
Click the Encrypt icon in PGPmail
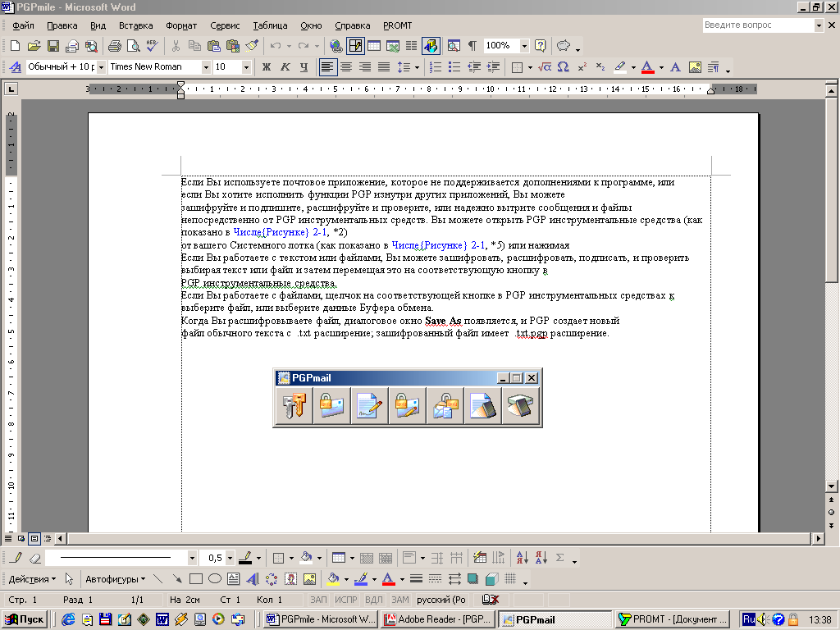[x=331, y=407]
